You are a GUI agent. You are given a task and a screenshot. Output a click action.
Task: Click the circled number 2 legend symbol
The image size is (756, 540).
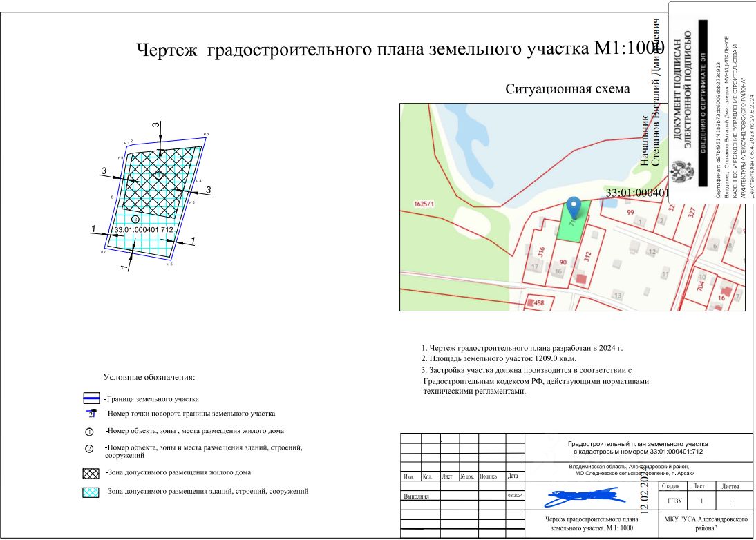(89, 449)
